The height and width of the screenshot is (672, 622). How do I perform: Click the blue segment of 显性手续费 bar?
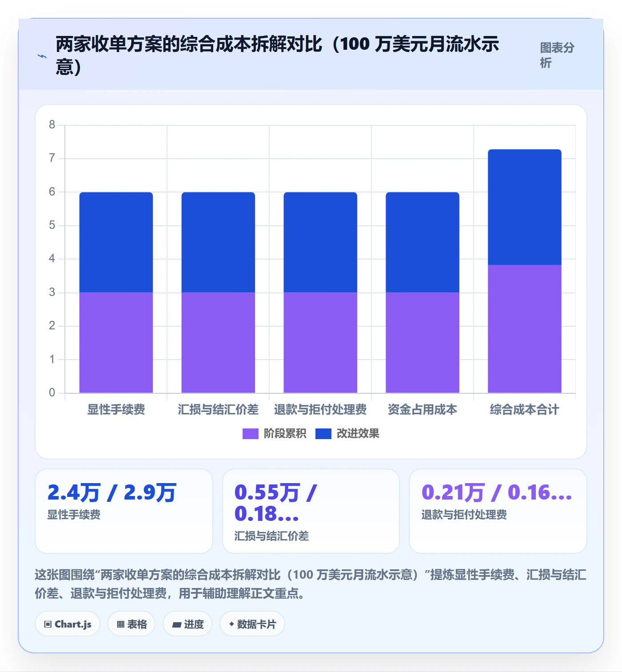tap(116, 242)
